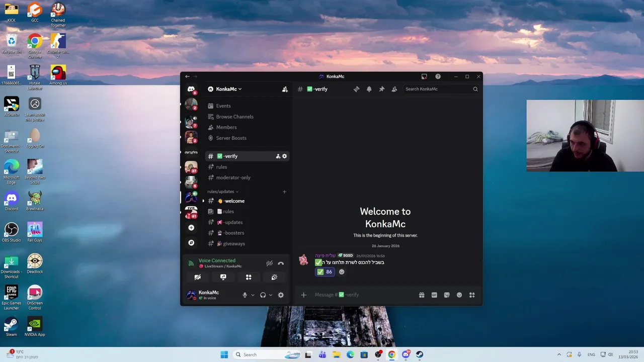Navigate back arrow in Discord title bar
This screenshot has width=644, height=362.
[187, 76]
